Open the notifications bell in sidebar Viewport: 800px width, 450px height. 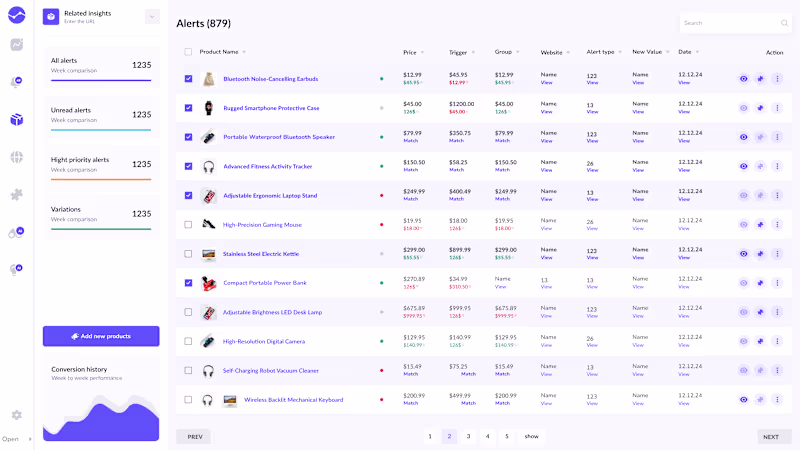[x=16, y=82]
